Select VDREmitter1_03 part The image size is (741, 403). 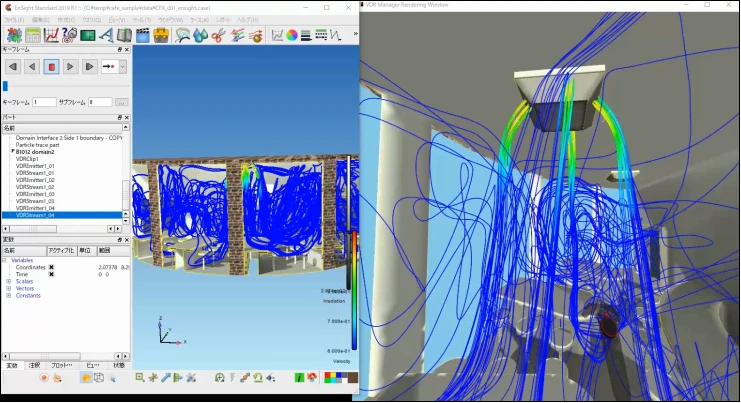click(35, 194)
